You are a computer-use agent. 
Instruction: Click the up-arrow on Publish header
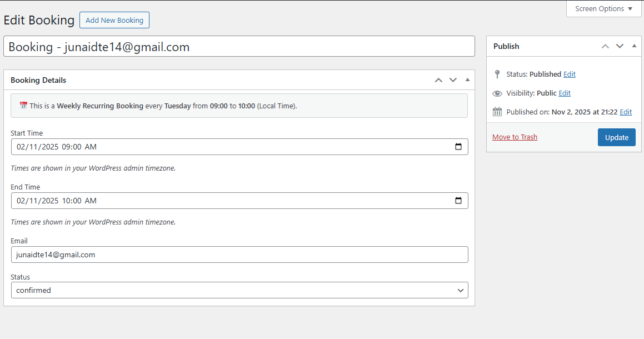click(605, 46)
